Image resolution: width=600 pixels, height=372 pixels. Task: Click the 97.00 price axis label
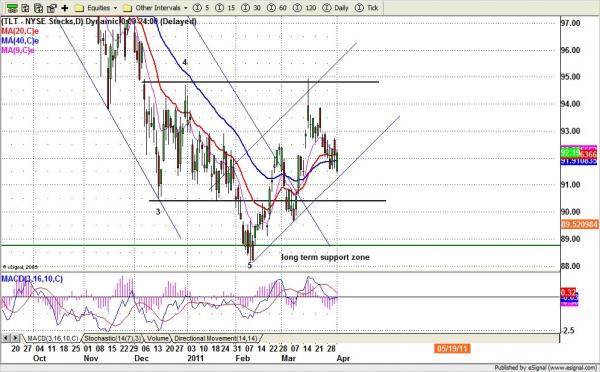click(571, 23)
